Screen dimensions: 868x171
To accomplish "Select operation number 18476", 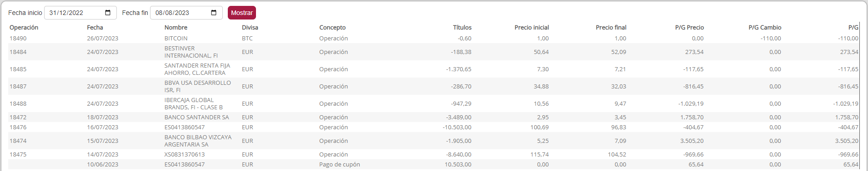I will [x=18, y=127].
